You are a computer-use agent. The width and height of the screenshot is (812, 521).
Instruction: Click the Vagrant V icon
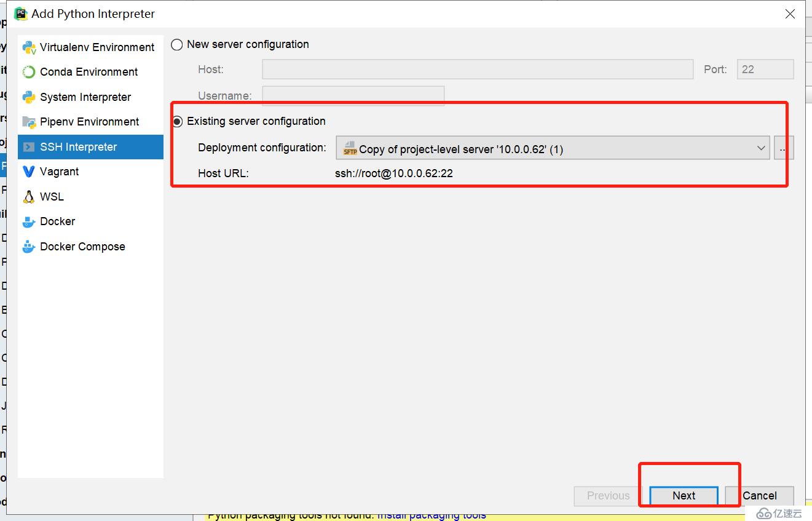[x=29, y=172]
